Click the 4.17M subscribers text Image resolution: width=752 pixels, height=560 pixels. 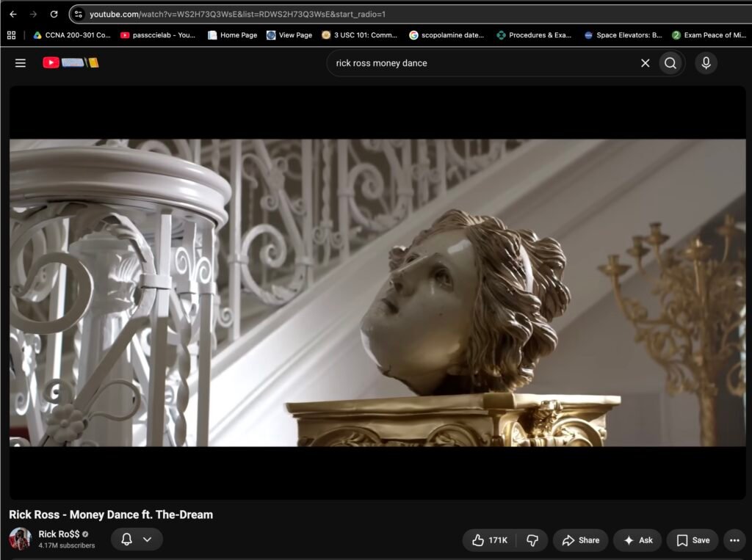click(x=67, y=545)
